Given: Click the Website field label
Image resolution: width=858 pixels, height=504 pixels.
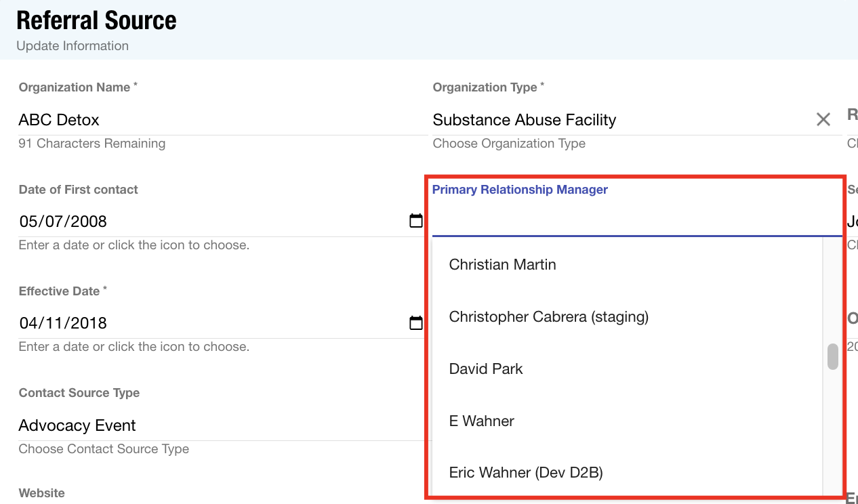Looking at the screenshot, I should point(41,493).
